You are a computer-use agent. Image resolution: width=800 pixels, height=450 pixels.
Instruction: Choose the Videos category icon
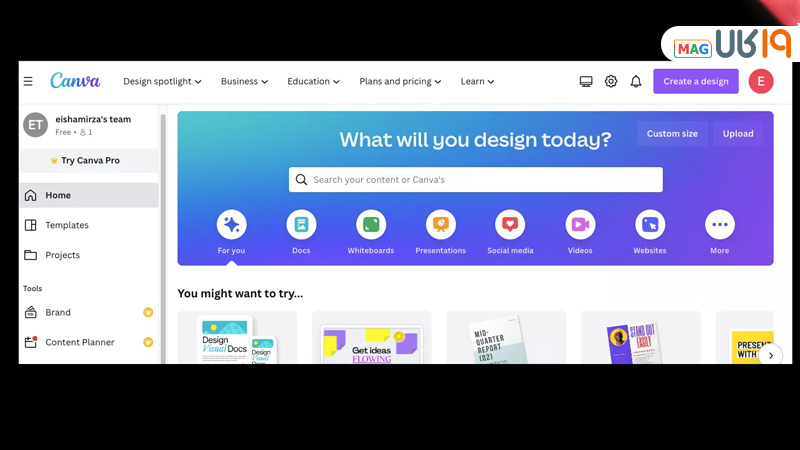[x=580, y=224]
